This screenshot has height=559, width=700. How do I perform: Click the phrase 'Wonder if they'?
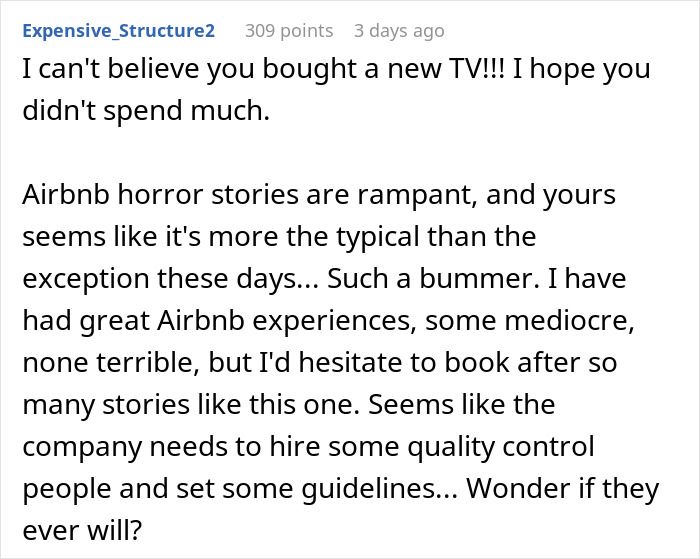[562, 489]
